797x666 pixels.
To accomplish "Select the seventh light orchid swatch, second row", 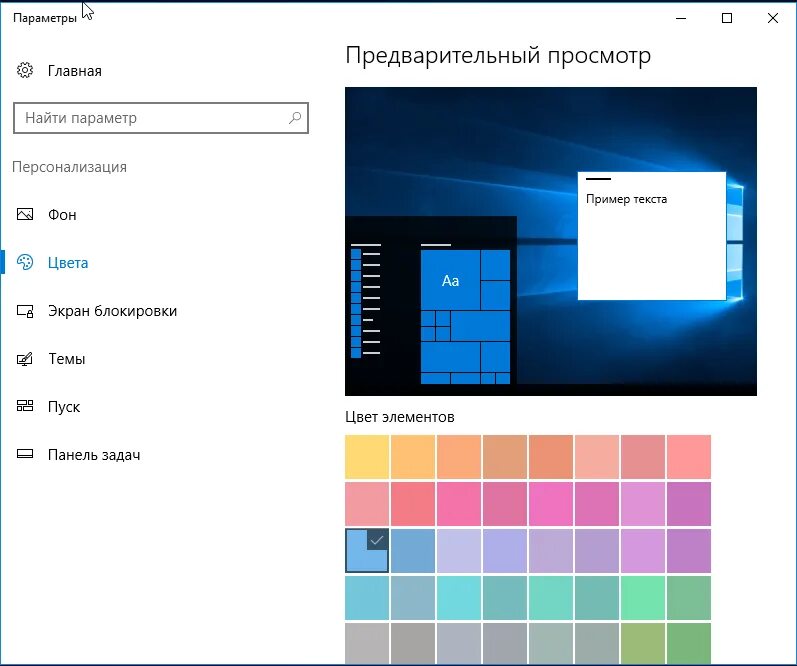I will 643,504.
